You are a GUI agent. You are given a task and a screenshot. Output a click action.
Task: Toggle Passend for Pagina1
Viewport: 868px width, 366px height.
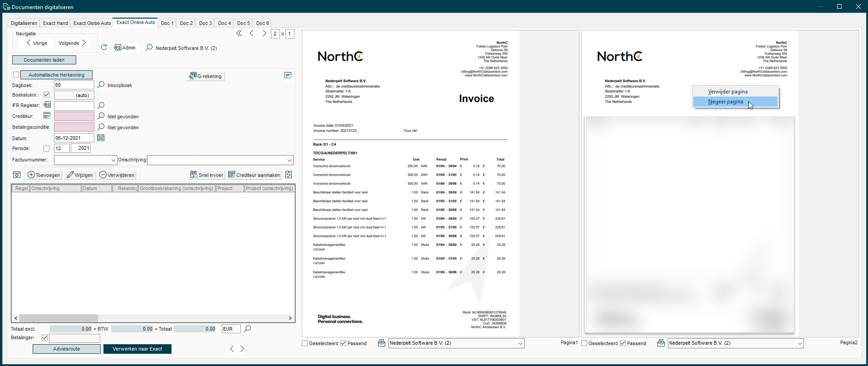pyautogui.click(x=343, y=343)
